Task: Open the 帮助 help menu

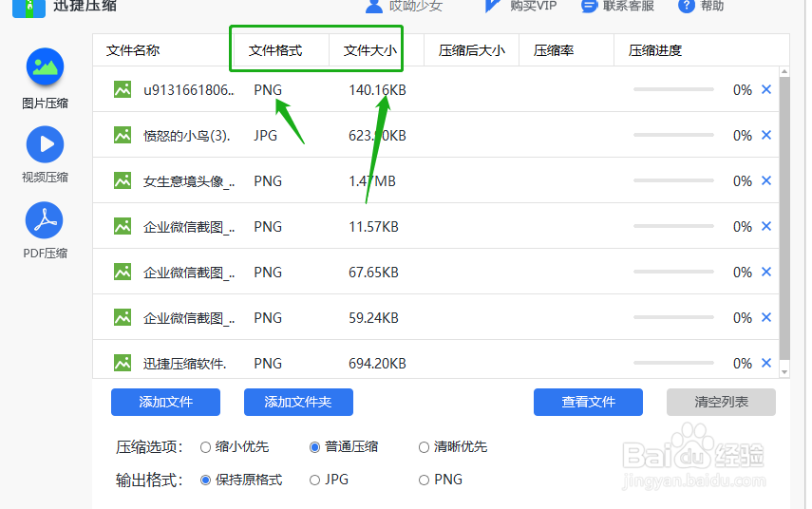Action: [701, 7]
